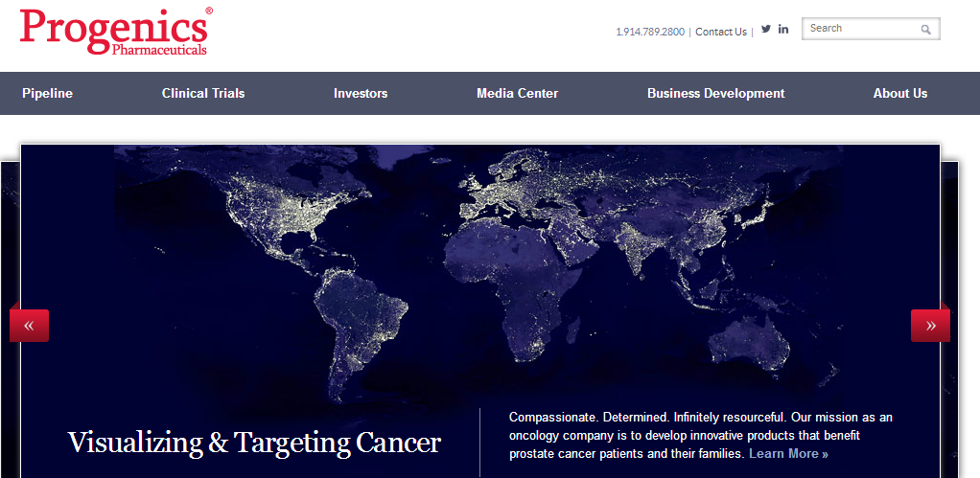
Task: Go to previous slide arrow
Action: tap(29, 325)
